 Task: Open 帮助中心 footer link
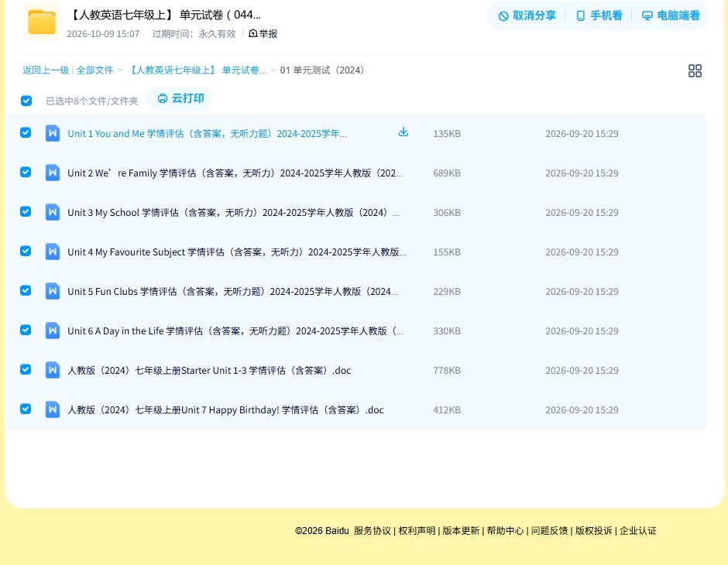point(505,531)
